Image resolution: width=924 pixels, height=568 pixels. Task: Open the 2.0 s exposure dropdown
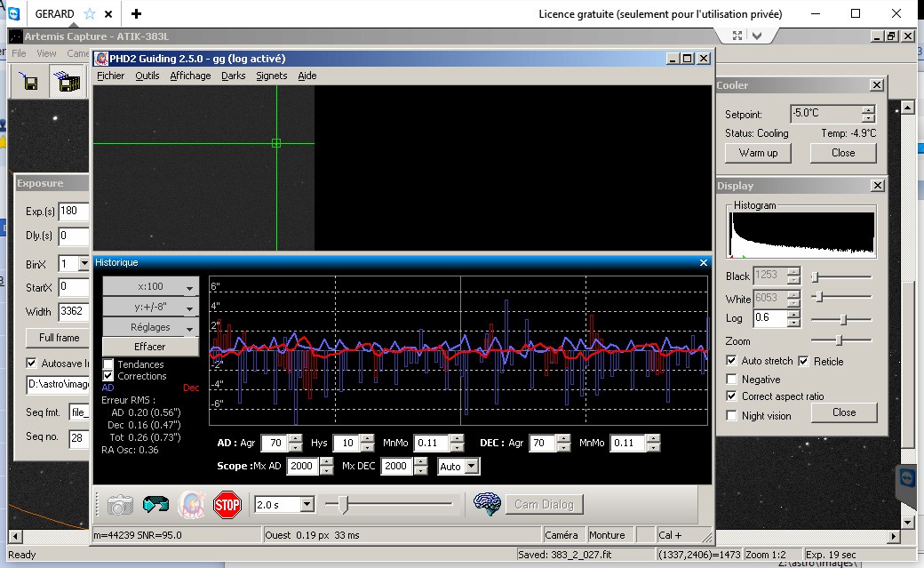click(307, 505)
